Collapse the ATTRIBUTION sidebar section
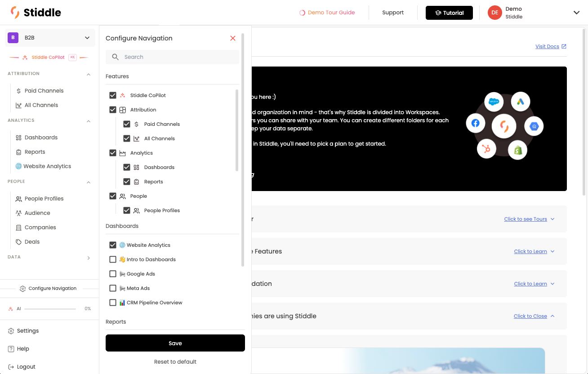Screen dimensions: 588x374 [89, 74]
